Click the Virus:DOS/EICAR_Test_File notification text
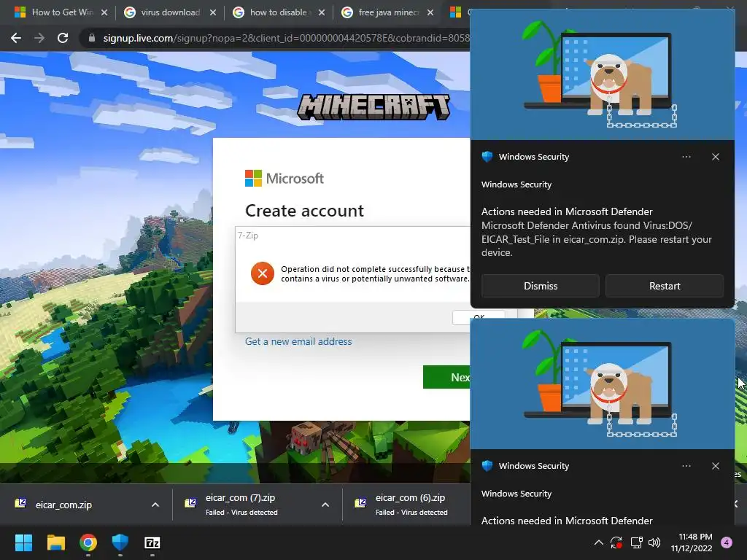 pos(597,239)
